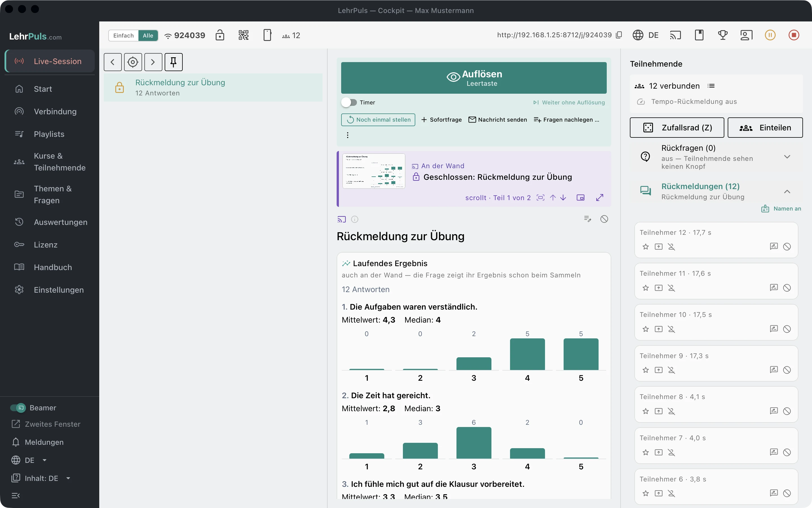
Task: Open the Inhalt: DE dropdown
Action: tap(41, 478)
